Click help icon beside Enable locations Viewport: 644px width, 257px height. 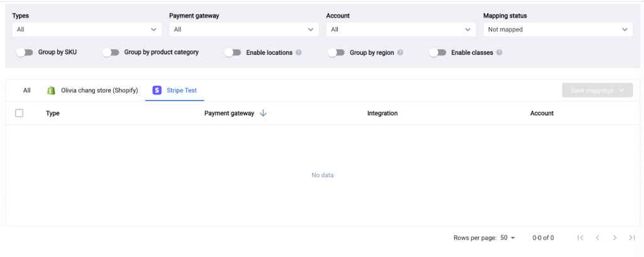coord(299,53)
